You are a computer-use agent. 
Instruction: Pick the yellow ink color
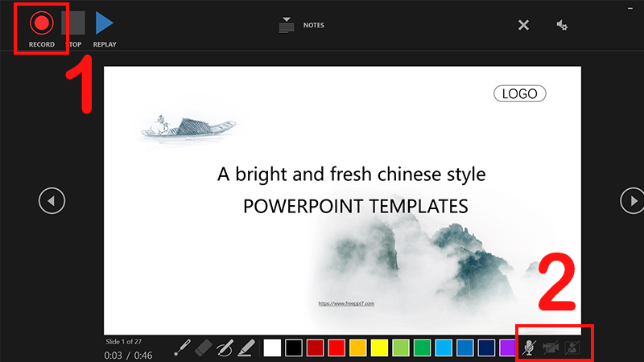point(379,348)
